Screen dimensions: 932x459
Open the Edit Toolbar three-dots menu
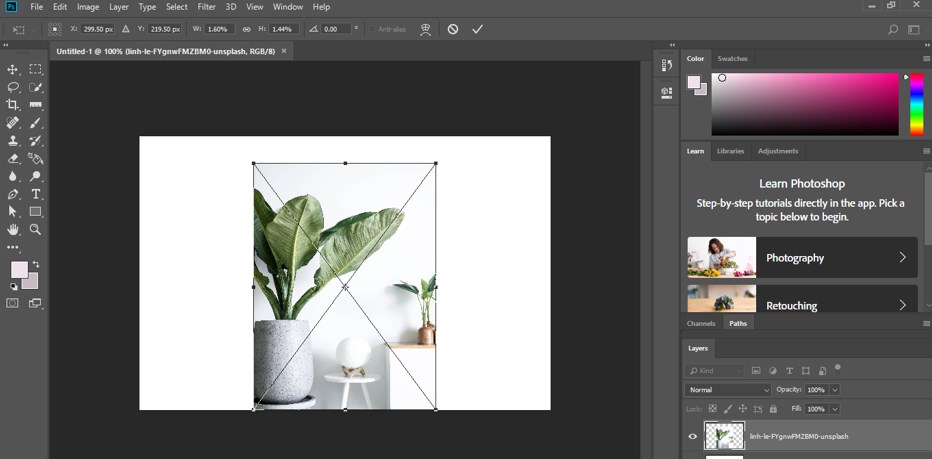pyautogui.click(x=12, y=247)
